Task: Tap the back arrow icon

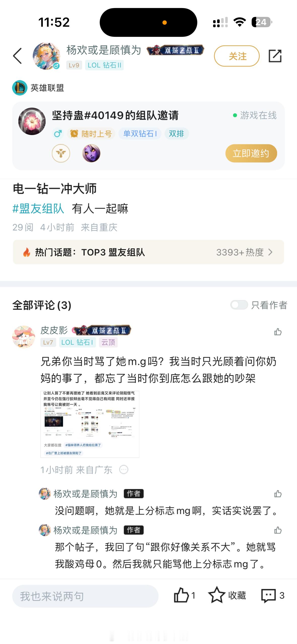Action: (x=17, y=56)
